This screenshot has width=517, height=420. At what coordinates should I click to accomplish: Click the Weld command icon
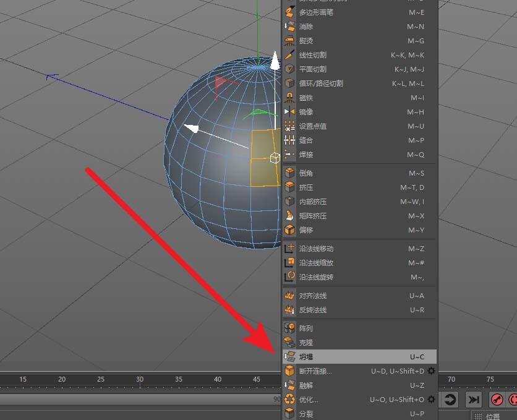click(x=289, y=155)
